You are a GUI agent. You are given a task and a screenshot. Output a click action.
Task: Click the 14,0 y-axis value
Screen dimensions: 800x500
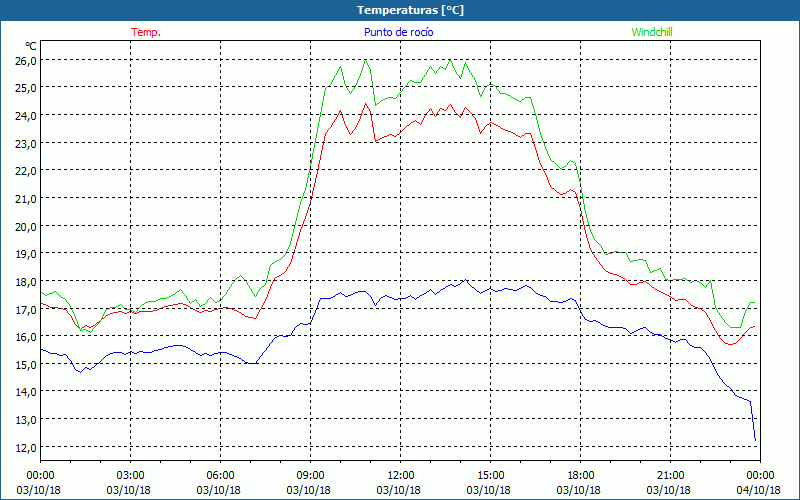point(24,392)
